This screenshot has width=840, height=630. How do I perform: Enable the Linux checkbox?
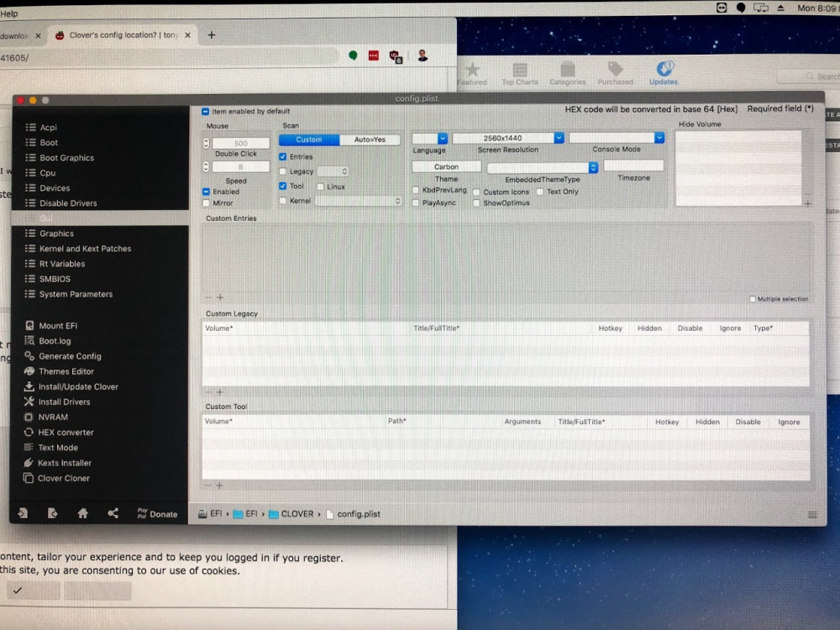(x=320, y=186)
